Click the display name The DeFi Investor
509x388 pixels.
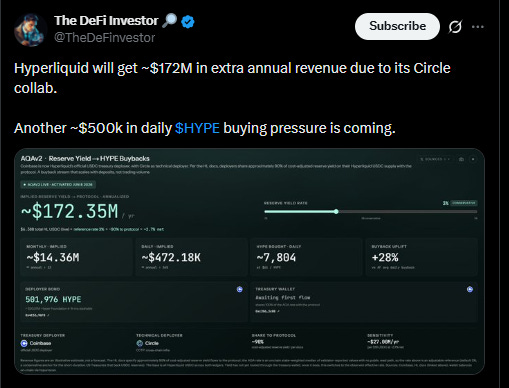tap(106, 21)
